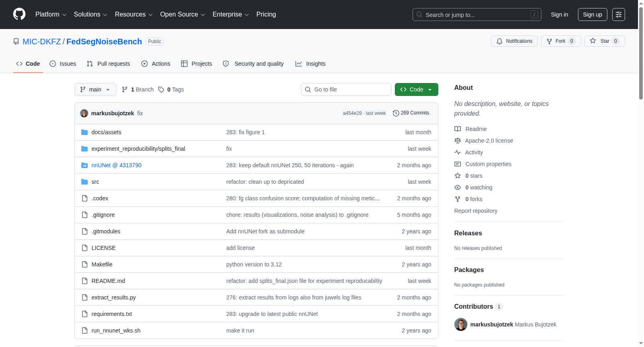Click the Custom properties note icon
644x347 pixels.
pyautogui.click(x=458, y=164)
